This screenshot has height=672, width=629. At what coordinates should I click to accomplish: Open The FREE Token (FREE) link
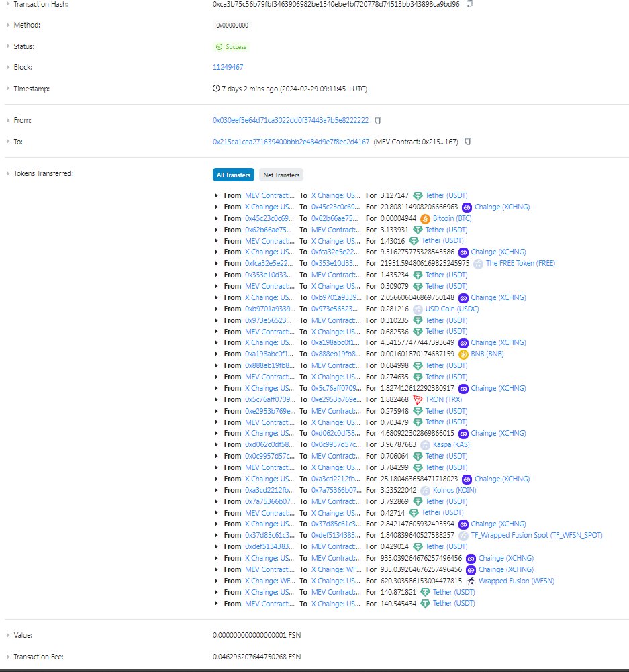(520, 264)
